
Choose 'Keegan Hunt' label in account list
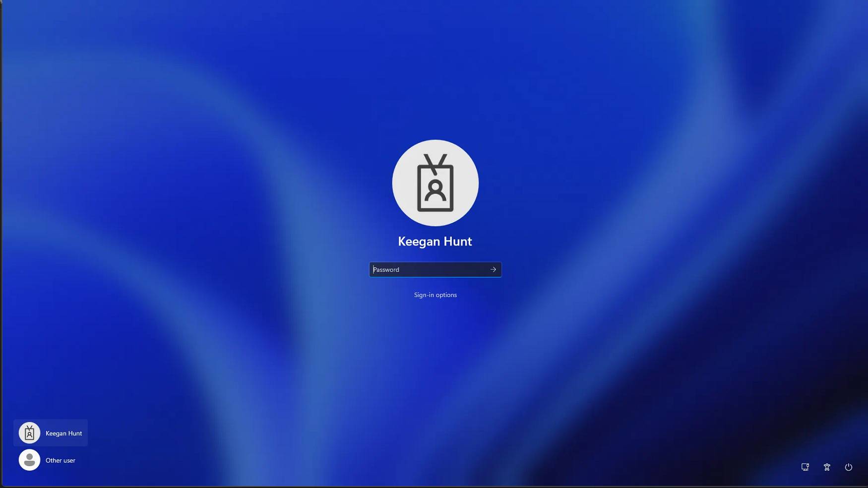pyautogui.click(x=63, y=433)
